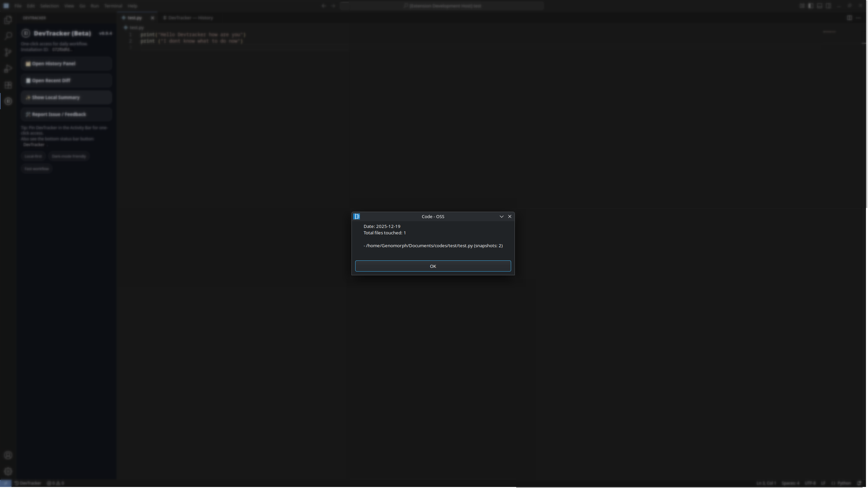This screenshot has width=868, height=488.
Task: Expand the dialog title bar chevron
Action: pos(501,216)
